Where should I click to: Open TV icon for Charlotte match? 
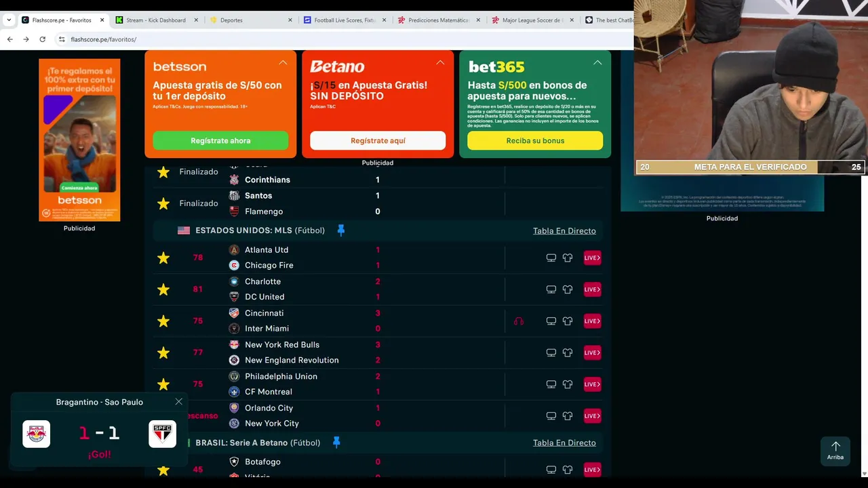point(551,289)
